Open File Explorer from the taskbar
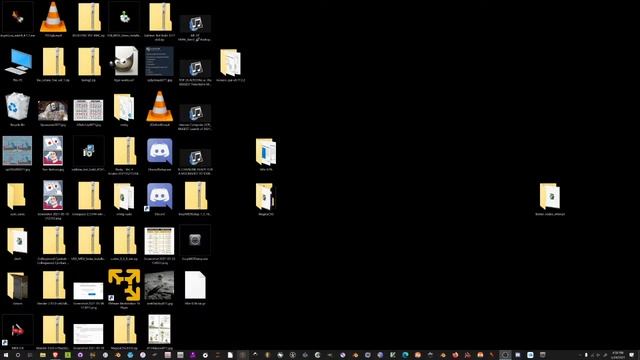The height and width of the screenshot is (360, 640). tap(43, 355)
